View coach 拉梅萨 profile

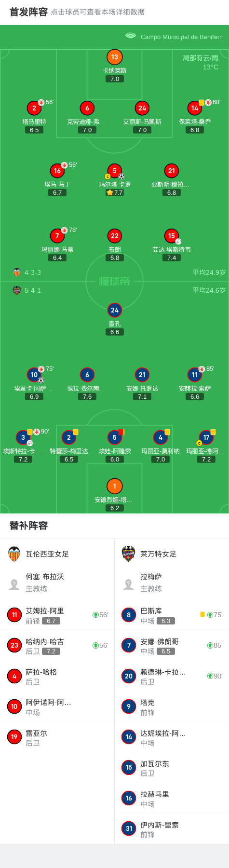pos(172,583)
